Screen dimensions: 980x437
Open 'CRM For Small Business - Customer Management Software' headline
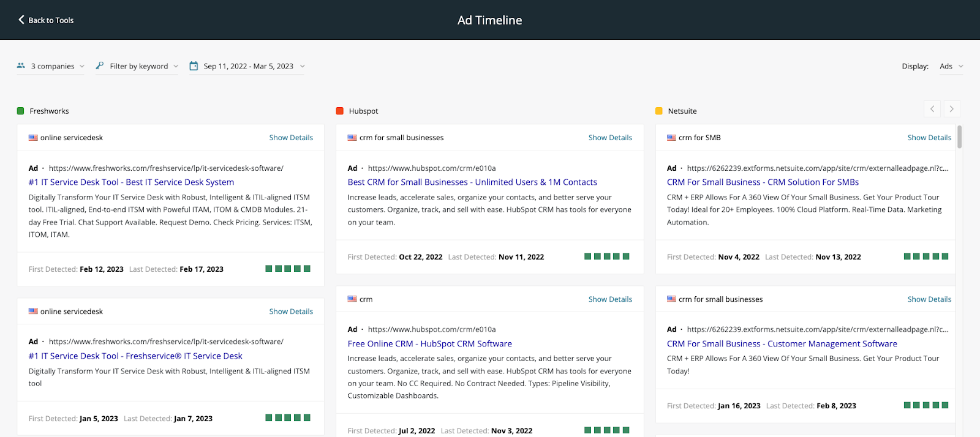[782, 344]
